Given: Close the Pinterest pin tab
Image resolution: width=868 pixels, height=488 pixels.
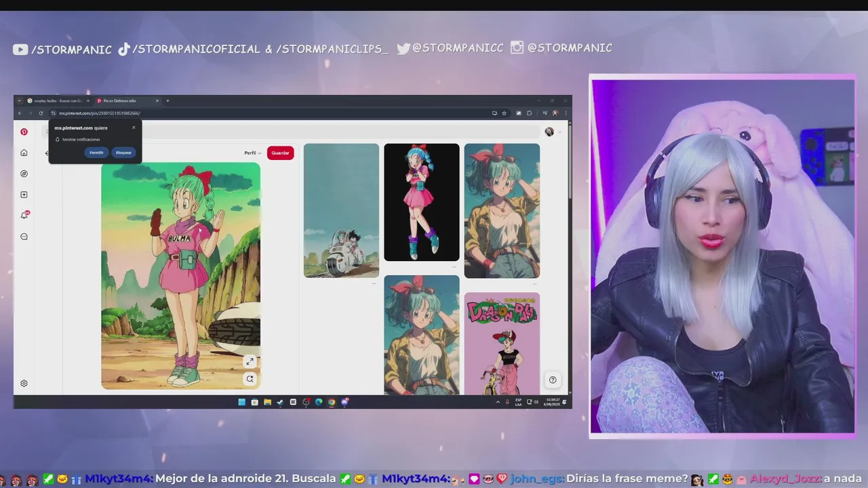Looking at the screenshot, I should (157, 101).
